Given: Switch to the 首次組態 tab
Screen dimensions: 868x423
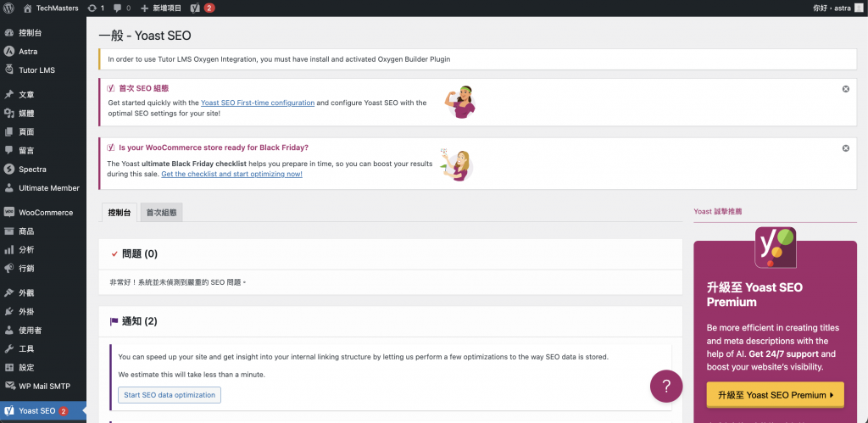Looking at the screenshot, I should 162,213.
